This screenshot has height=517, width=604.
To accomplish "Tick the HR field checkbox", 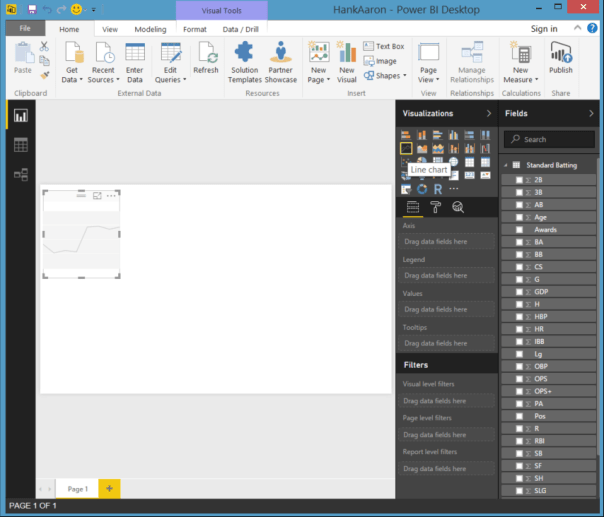I will [519, 329].
